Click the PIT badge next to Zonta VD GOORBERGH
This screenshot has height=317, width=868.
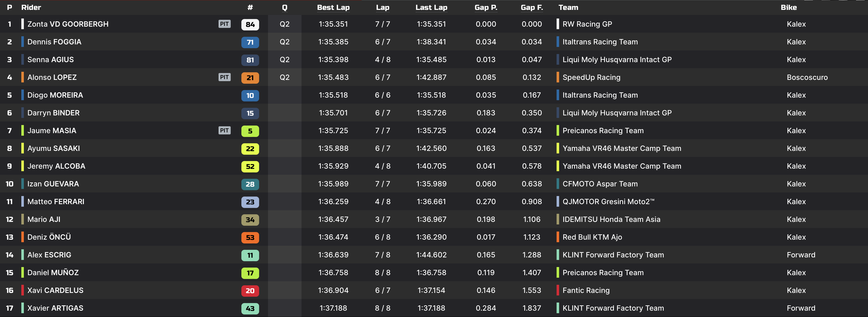(224, 24)
